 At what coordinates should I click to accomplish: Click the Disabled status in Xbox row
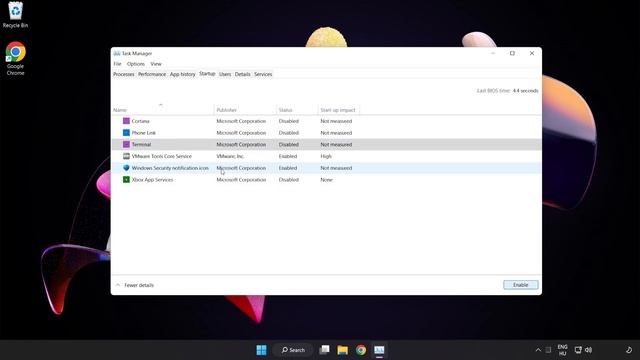(289, 180)
